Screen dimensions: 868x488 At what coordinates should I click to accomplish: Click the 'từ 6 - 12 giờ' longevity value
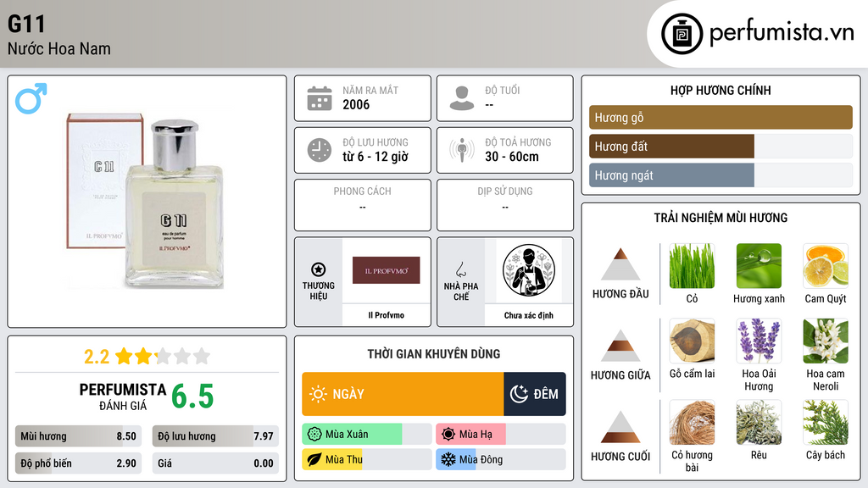point(376,157)
